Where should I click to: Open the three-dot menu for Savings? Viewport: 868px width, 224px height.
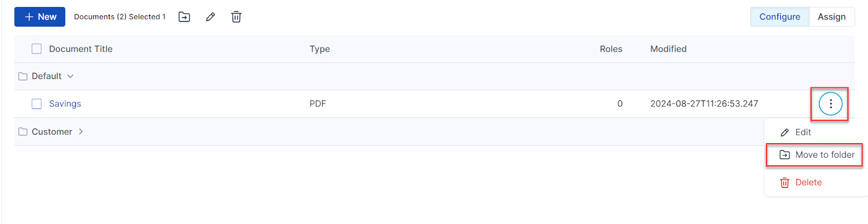point(830,104)
